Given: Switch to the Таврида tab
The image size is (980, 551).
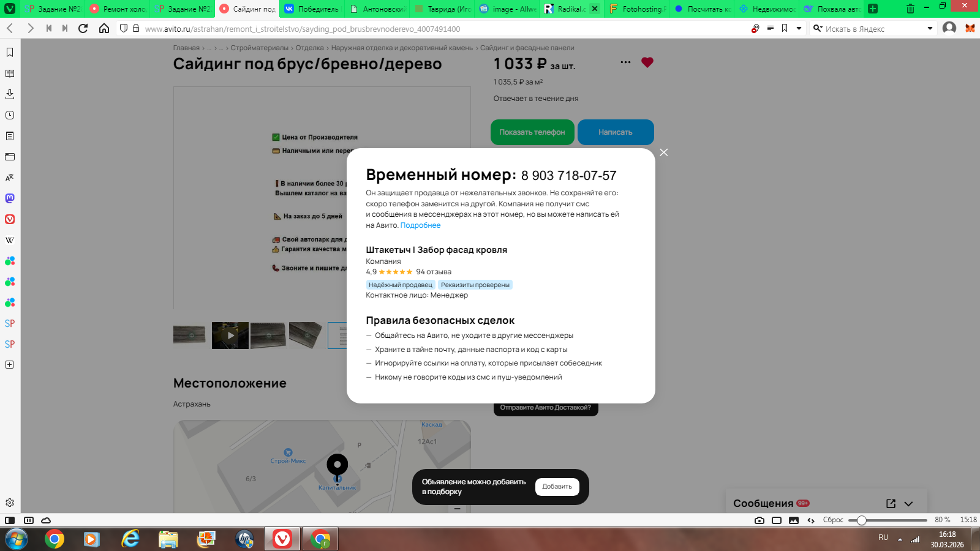Looking at the screenshot, I should click(442, 9).
